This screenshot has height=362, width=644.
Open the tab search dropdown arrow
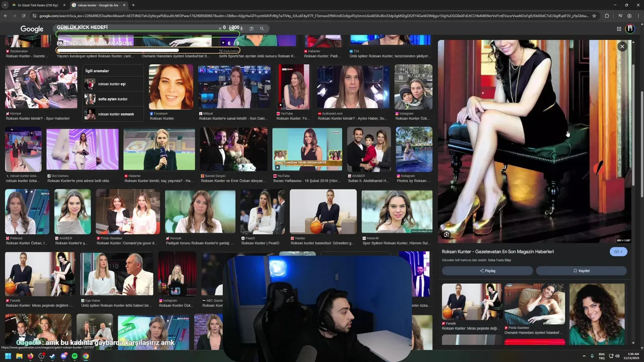coord(5,5)
